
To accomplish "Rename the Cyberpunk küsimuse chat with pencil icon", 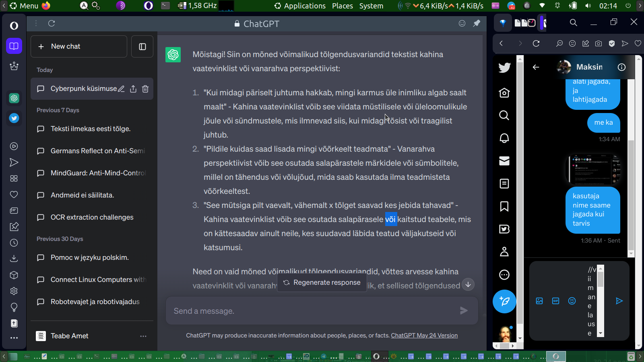I will [x=121, y=89].
